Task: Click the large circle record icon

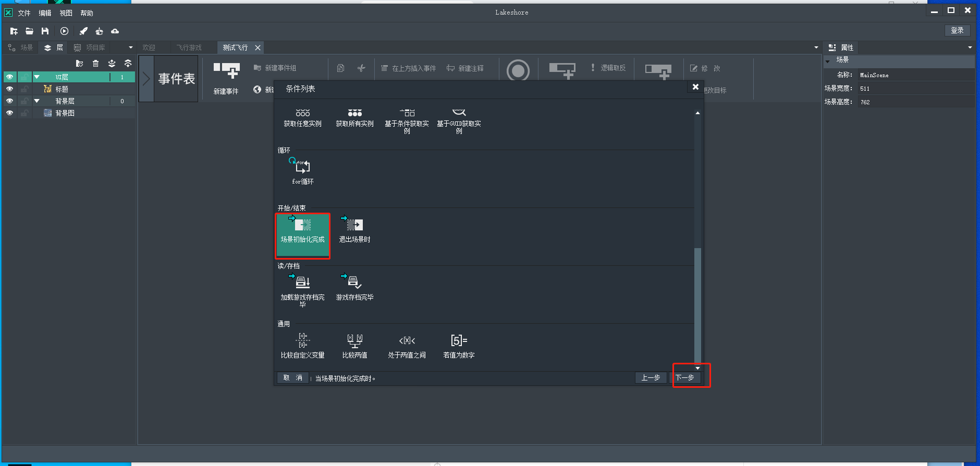Action: (518, 70)
